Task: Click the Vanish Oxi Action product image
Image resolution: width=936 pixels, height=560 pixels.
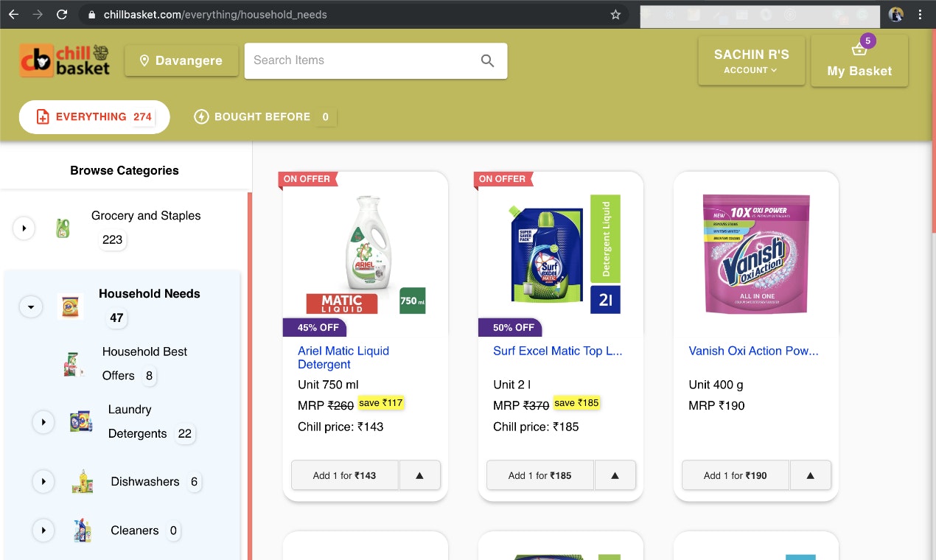Action: (756, 254)
